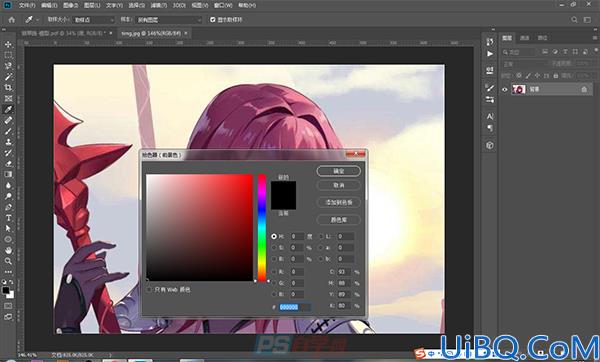Screen dimensions: 600x362
Task: Select the Blur tool
Action: point(8,185)
